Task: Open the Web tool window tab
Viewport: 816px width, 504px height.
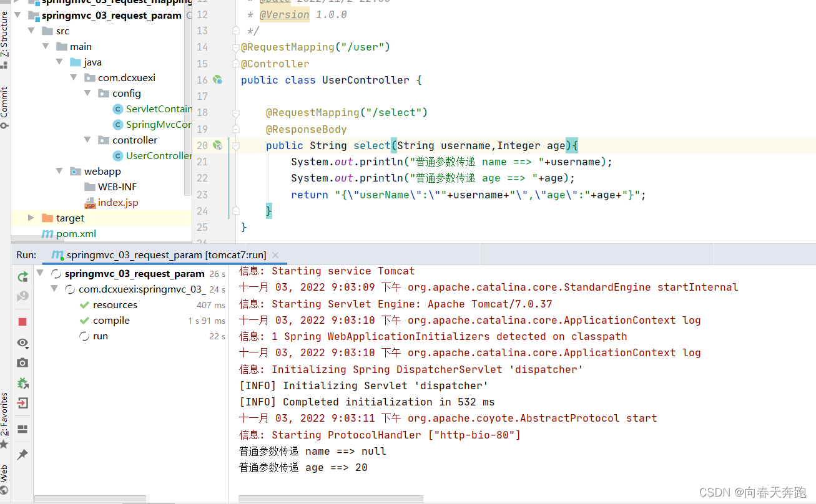Action: coord(5,473)
